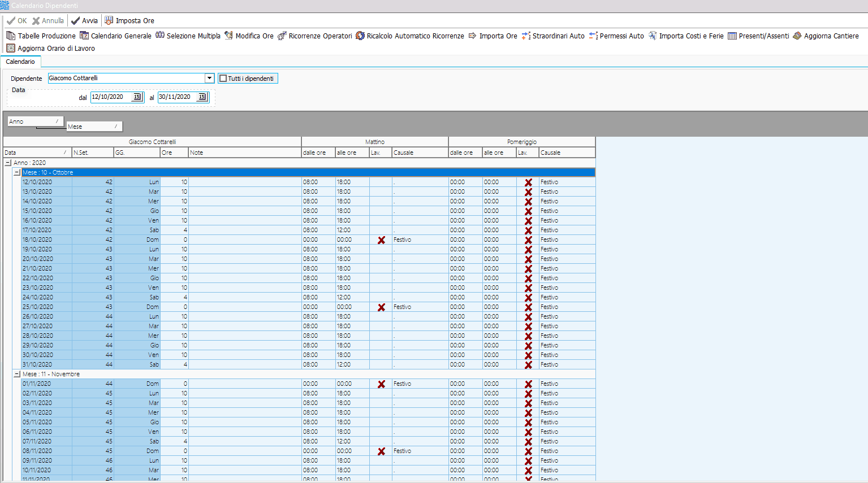The height and width of the screenshot is (483, 868).
Task: Click the Festivo Mattino cell on the 18/10/2020 row
Action: pos(420,240)
